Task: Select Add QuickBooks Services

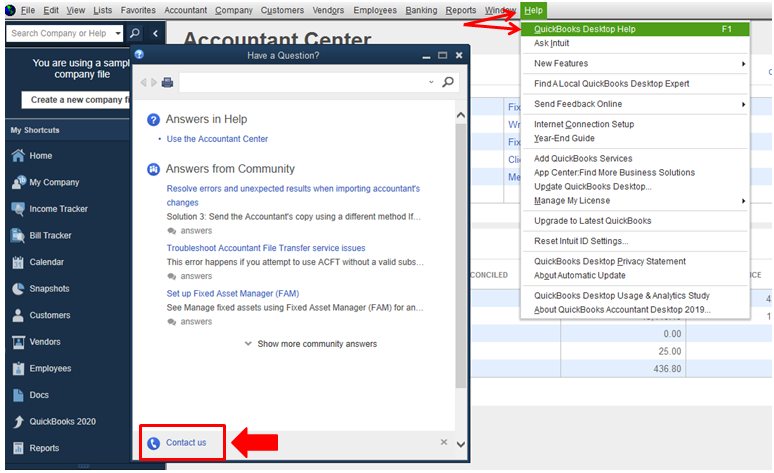Action: coord(583,158)
